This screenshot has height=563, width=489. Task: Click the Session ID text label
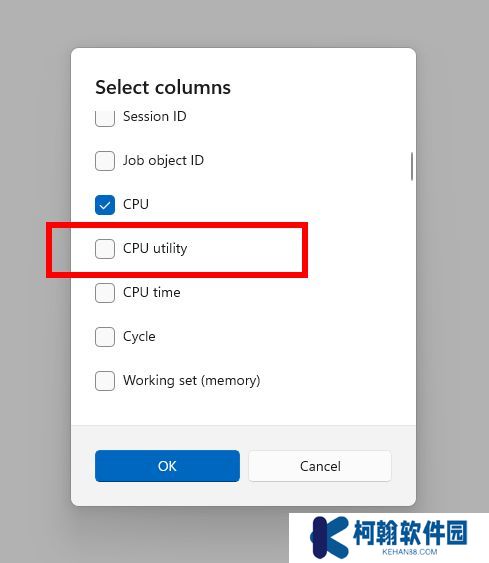pyautogui.click(x=155, y=116)
